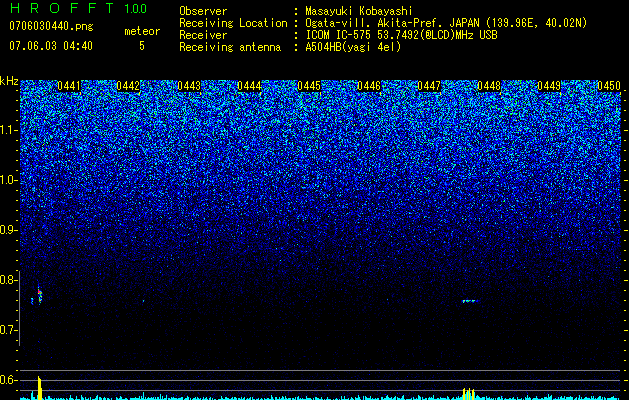Viewport: 629px width, 400px height.
Task: Click the Receiving antenna field label
Action: 230,47
